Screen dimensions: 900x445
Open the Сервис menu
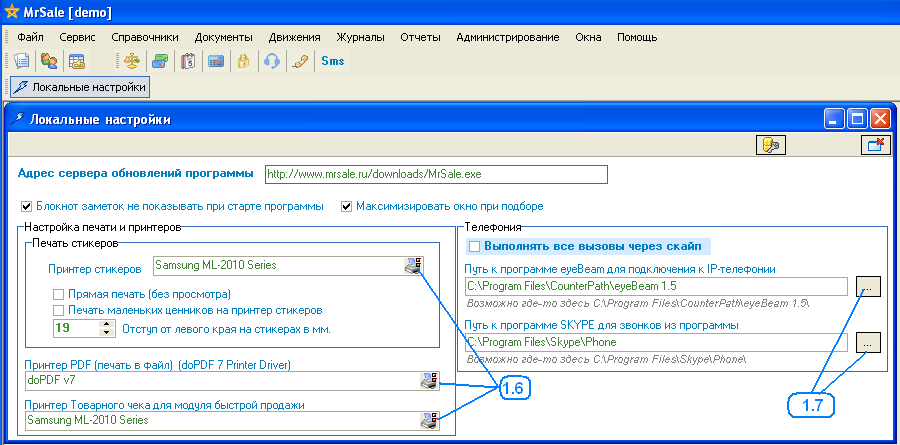click(77, 37)
